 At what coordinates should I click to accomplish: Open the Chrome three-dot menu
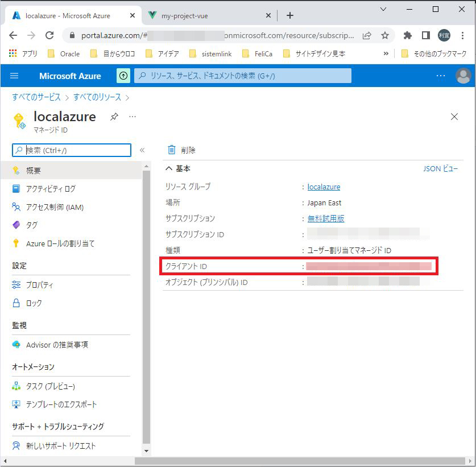(462, 35)
